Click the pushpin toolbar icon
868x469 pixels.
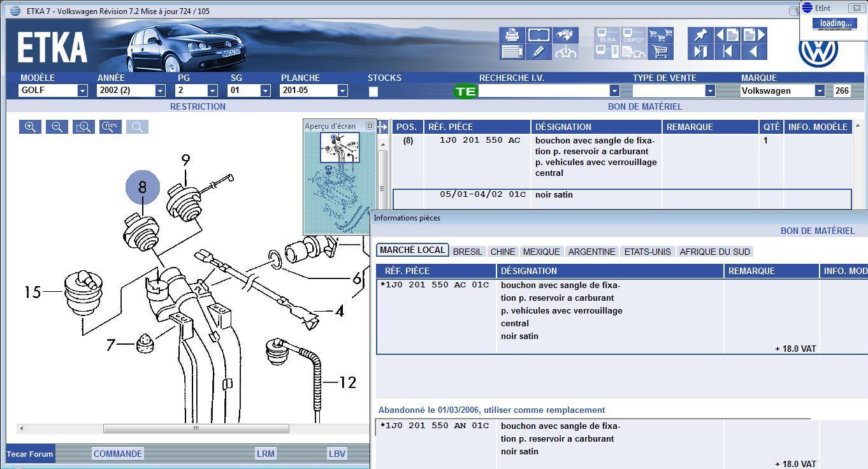click(700, 35)
